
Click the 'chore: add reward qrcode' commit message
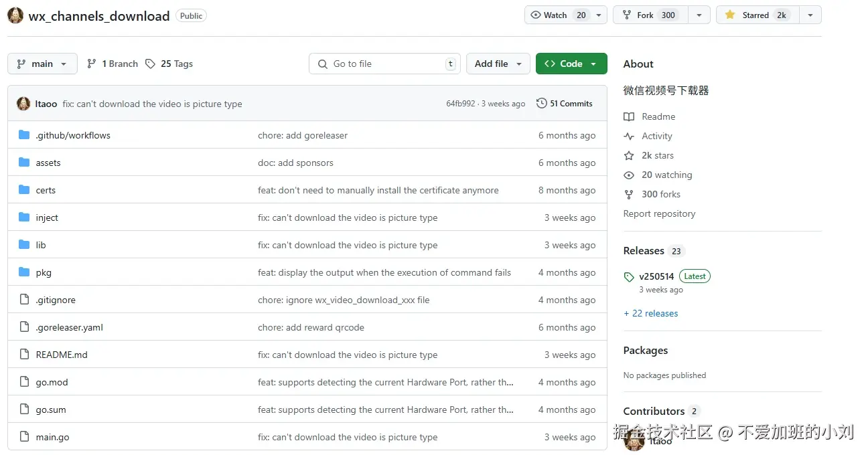tap(311, 327)
